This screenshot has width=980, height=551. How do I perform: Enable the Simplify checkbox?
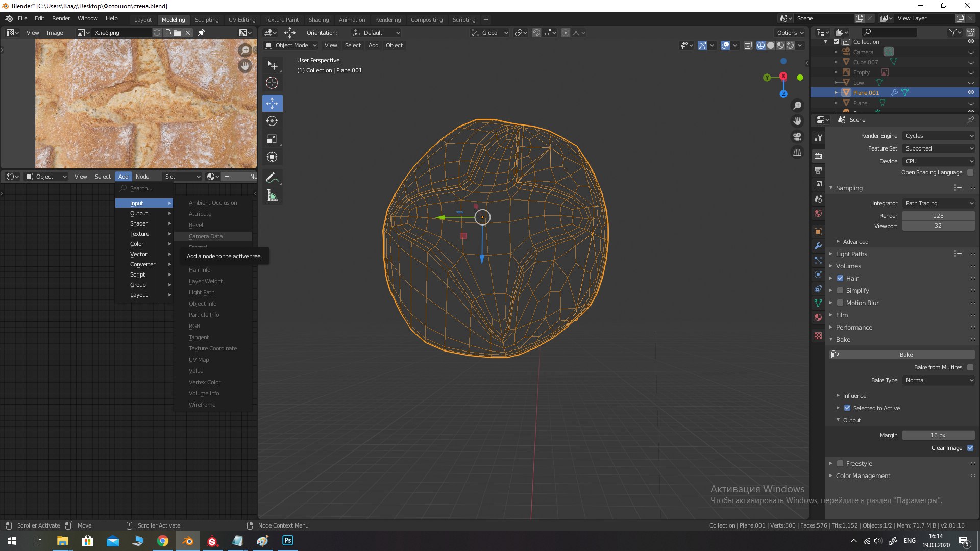(840, 290)
